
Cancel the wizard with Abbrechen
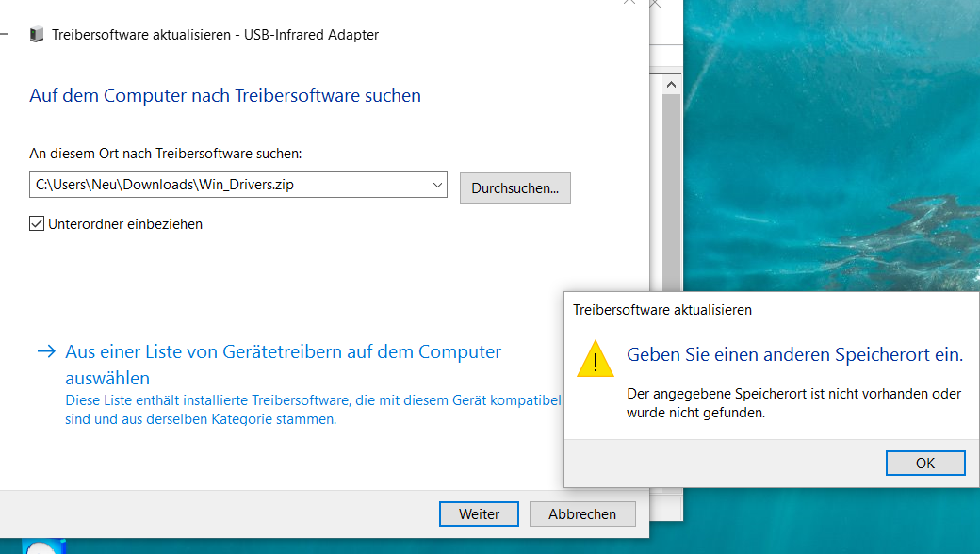pyautogui.click(x=582, y=514)
